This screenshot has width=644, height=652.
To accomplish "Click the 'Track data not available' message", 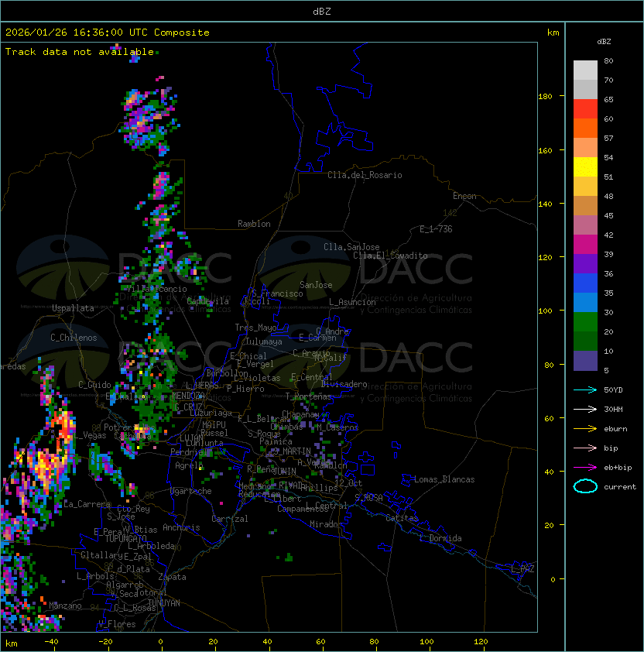I will (x=80, y=52).
